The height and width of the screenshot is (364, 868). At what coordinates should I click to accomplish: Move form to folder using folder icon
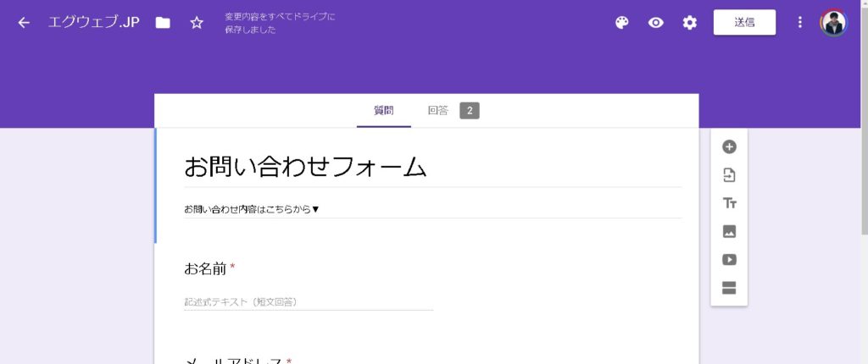pyautogui.click(x=163, y=23)
